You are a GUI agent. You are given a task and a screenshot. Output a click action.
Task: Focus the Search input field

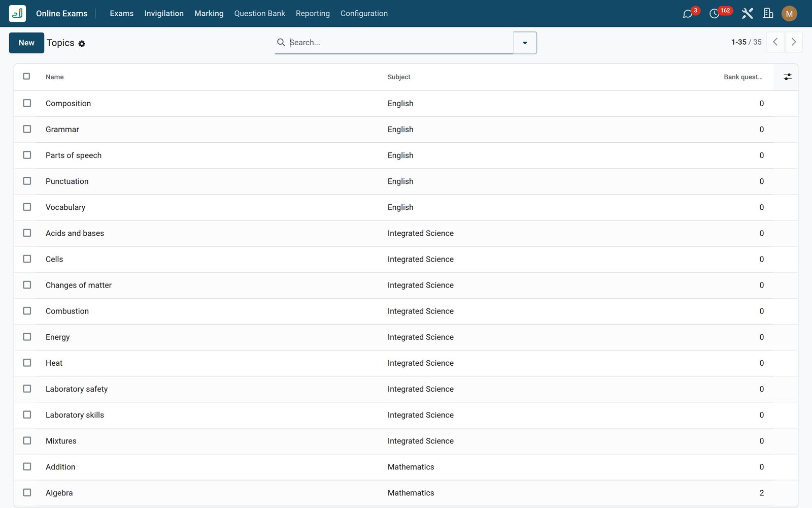(x=400, y=43)
